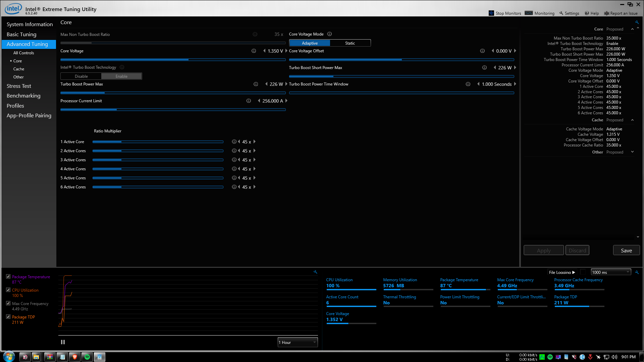This screenshot has width=644, height=362.
Task: Collapse the Core proposed section
Action: [x=632, y=29]
